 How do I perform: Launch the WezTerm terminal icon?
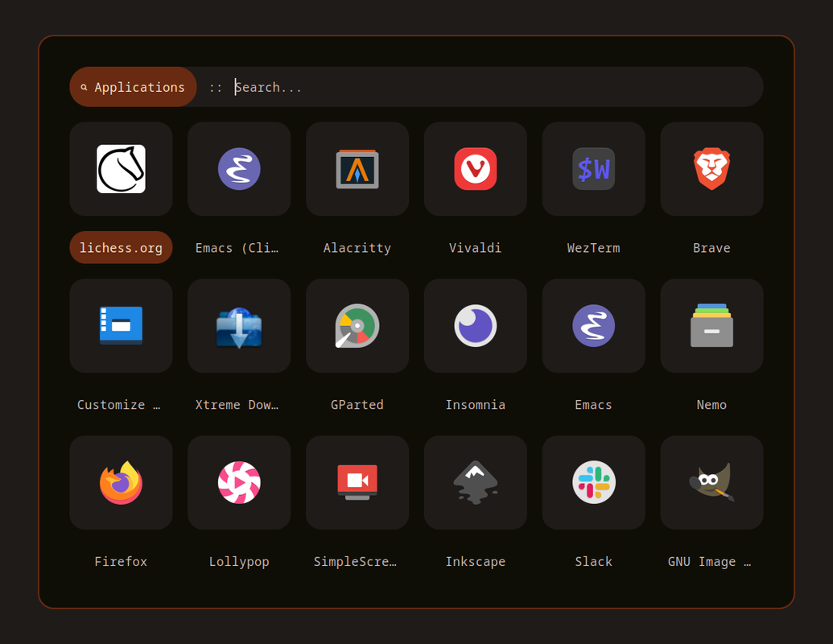point(593,169)
